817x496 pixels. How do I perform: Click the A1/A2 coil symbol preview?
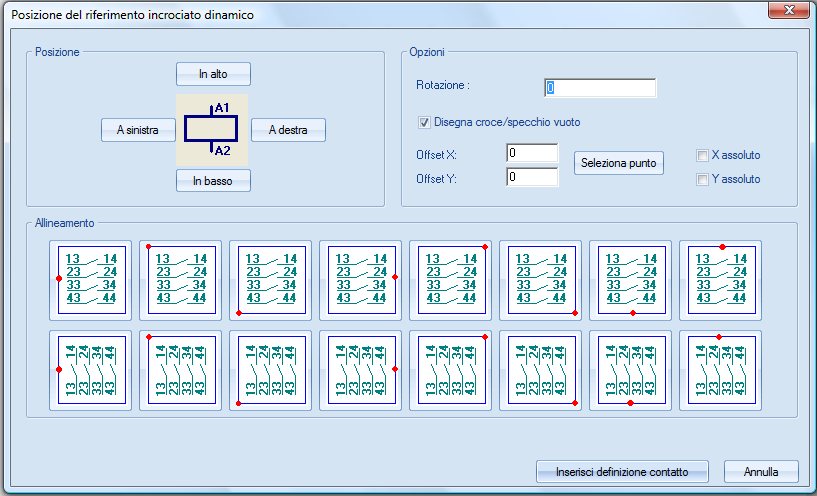212,130
